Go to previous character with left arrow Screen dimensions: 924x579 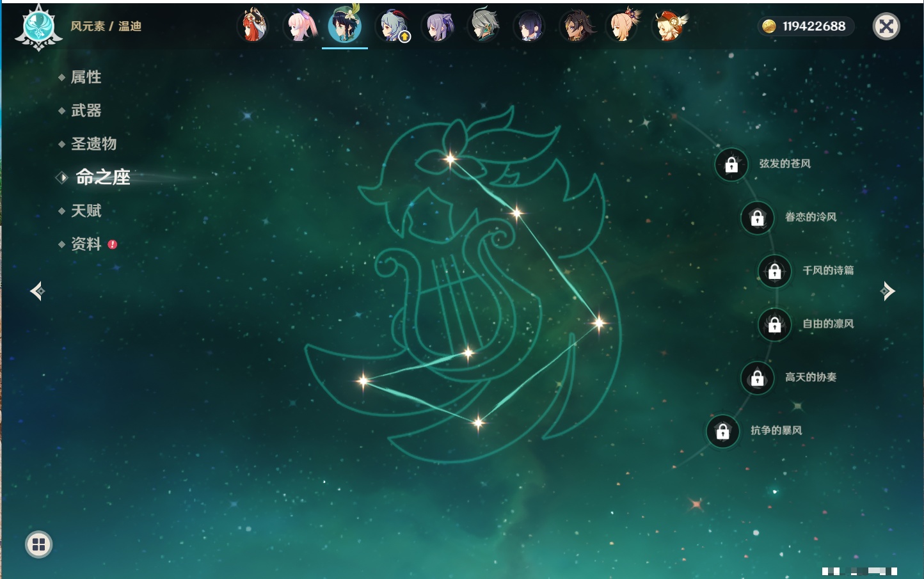pyautogui.click(x=38, y=291)
